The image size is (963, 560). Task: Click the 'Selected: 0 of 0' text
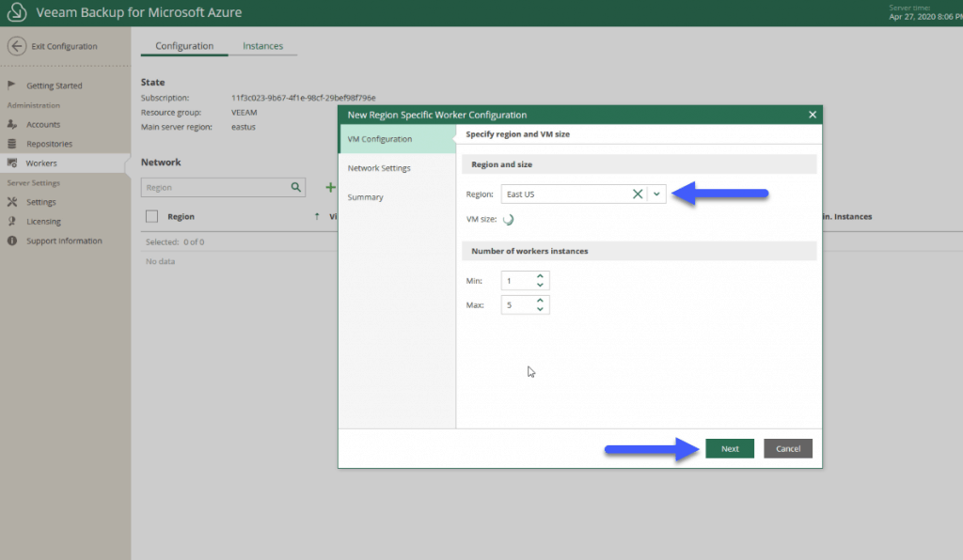pyautogui.click(x=174, y=241)
